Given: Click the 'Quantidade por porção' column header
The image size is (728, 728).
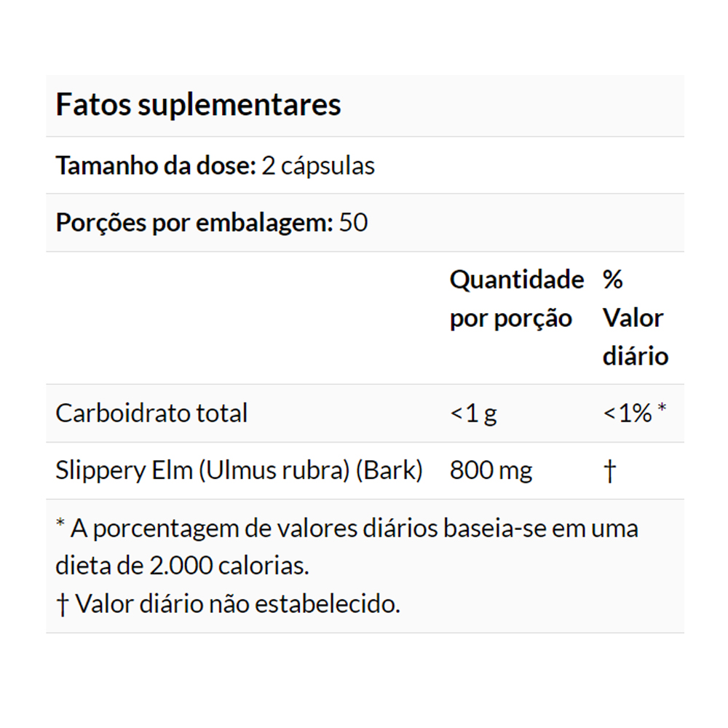Looking at the screenshot, I should [516, 298].
